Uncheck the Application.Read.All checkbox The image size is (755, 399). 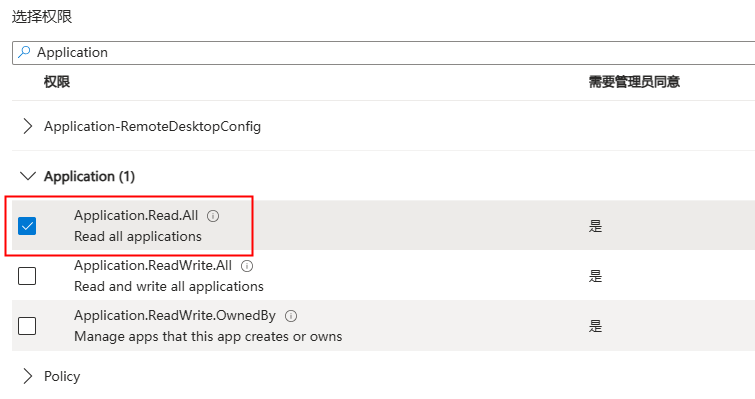(x=27, y=226)
